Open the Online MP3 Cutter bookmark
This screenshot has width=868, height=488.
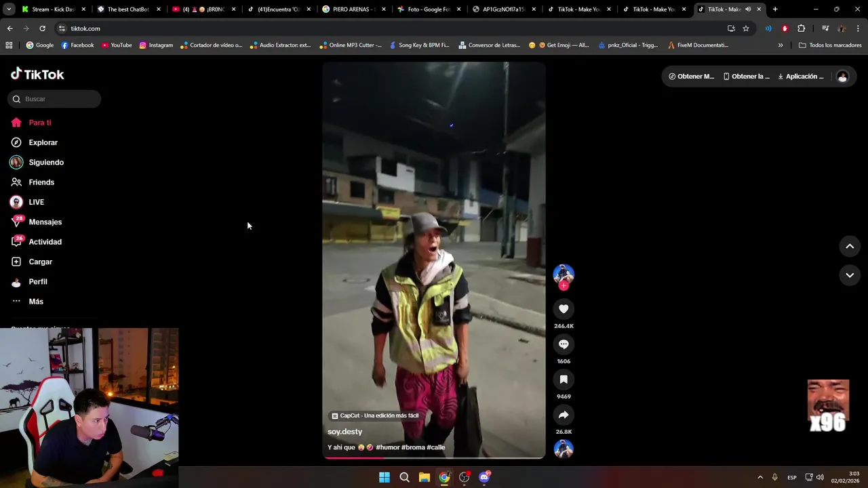(350, 45)
